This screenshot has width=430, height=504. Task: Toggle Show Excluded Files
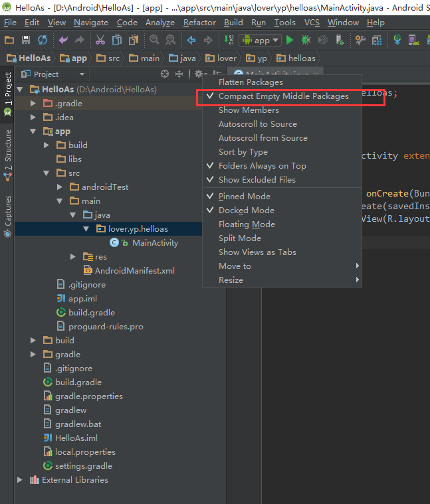pyautogui.click(x=282, y=180)
